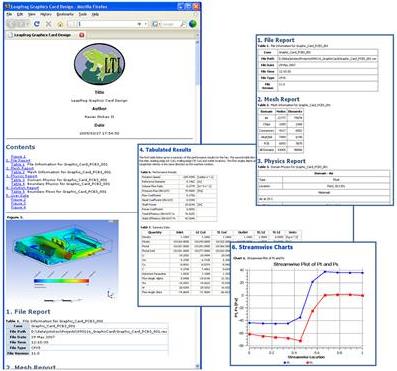Open the History menu
The height and width of the screenshot is (371, 397).
(x=46, y=14)
